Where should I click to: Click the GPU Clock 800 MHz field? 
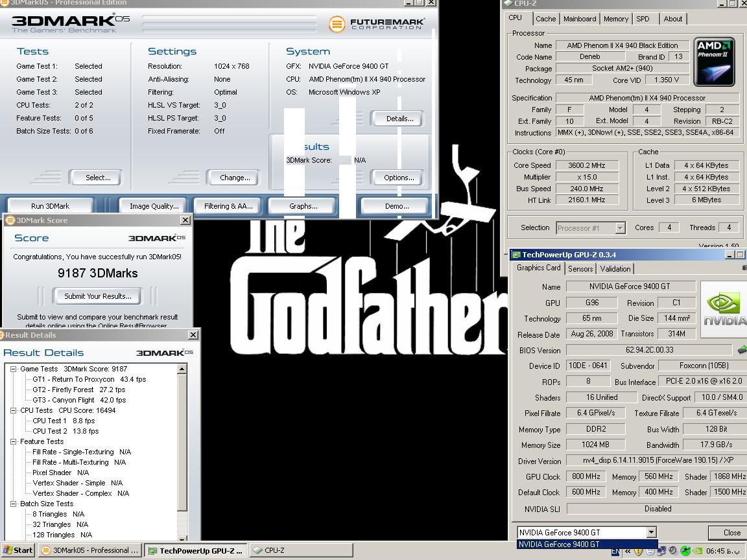coord(586,476)
